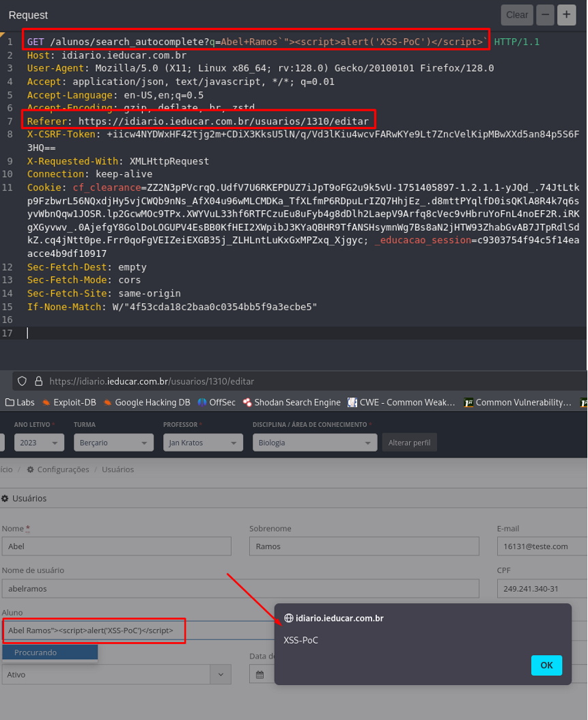The height and width of the screenshot is (720, 588).
Task: Go to Configurações in the breadcrumb
Action: (x=58, y=469)
